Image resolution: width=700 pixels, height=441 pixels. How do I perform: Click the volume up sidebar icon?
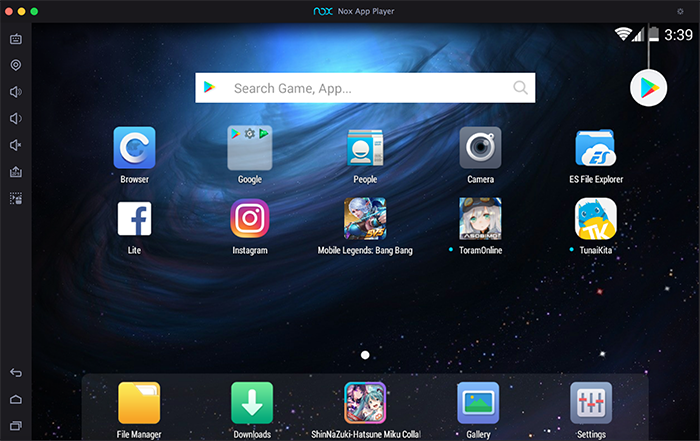click(16, 92)
